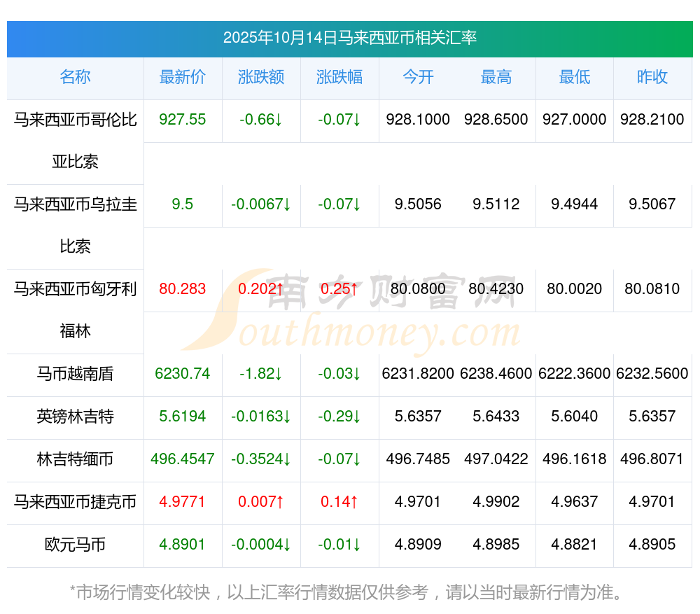Click the 涨跌额 column header

261,77
